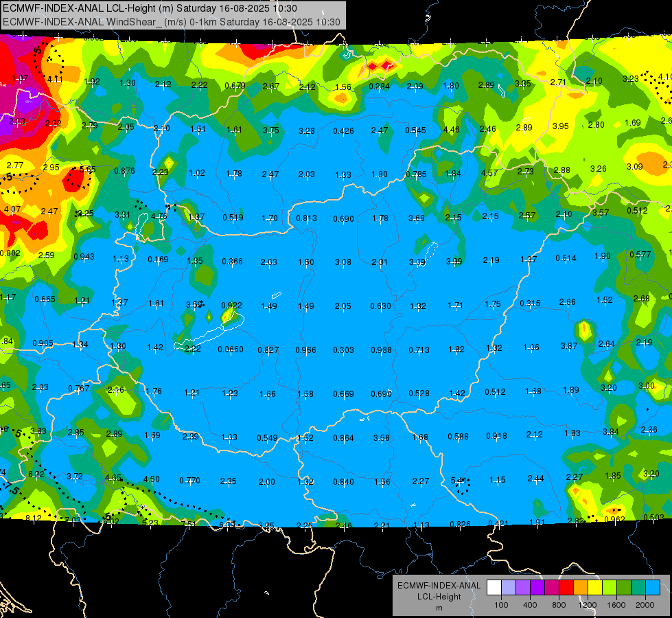Select the 0.630 grid value
This screenshot has height=618, width=672.
pyautogui.click(x=380, y=306)
